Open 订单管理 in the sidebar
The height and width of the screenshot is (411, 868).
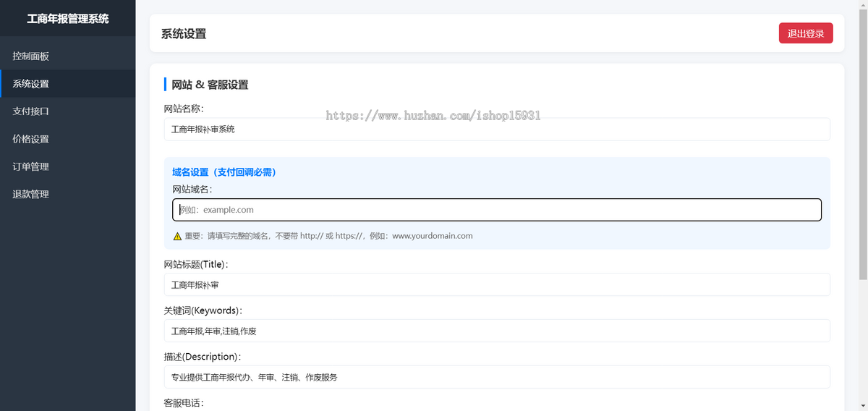pyautogui.click(x=68, y=166)
